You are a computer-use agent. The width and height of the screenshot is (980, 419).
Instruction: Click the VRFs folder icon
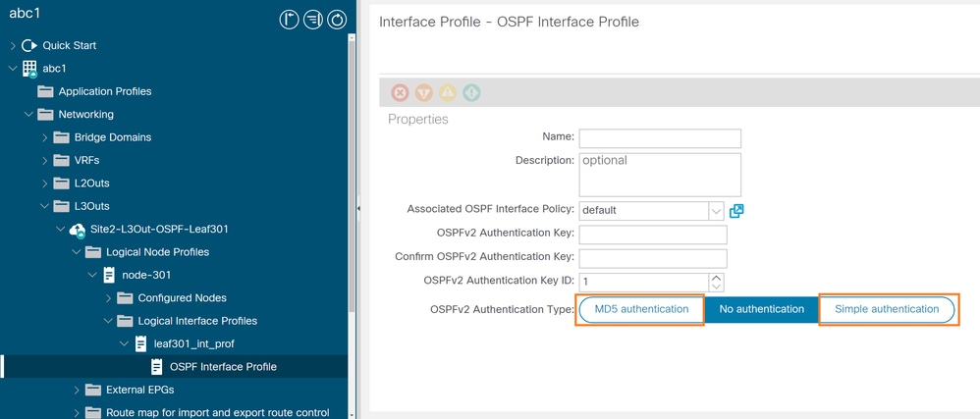pos(61,161)
